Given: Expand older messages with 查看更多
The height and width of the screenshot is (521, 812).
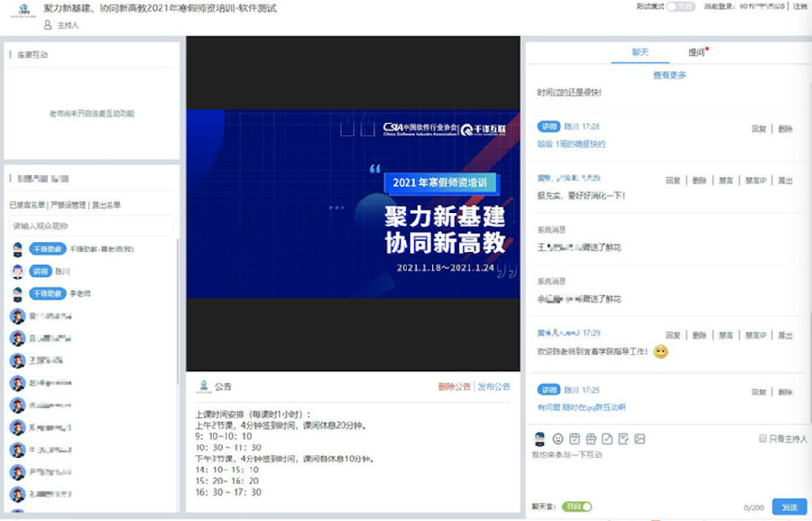Looking at the screenshot, I should pos(669,75).
